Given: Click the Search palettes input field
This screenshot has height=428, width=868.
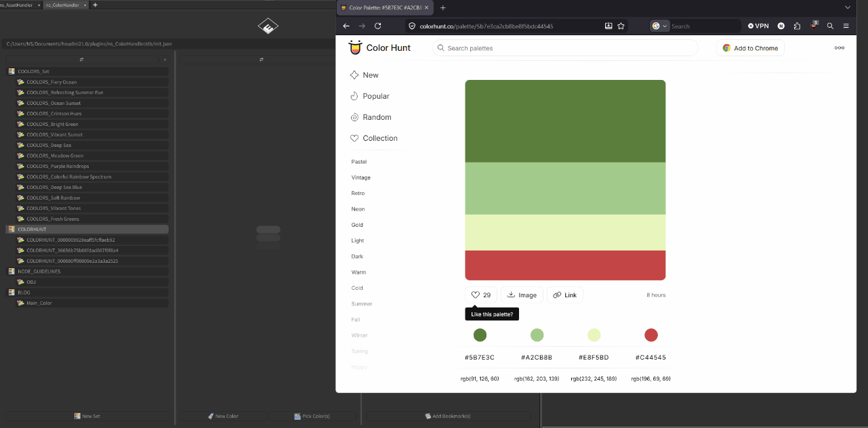Looking at the screenshot, I should point(569,48).
